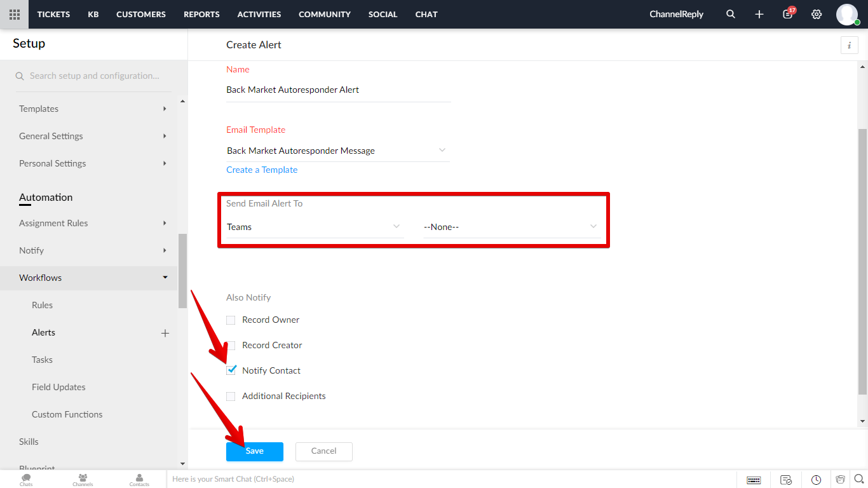Image resolution: width=868 pixels, height=488 pixels.
Task: Click the keyboard shortcuts icon in bottom bar
Action: (x=754, y=480)
